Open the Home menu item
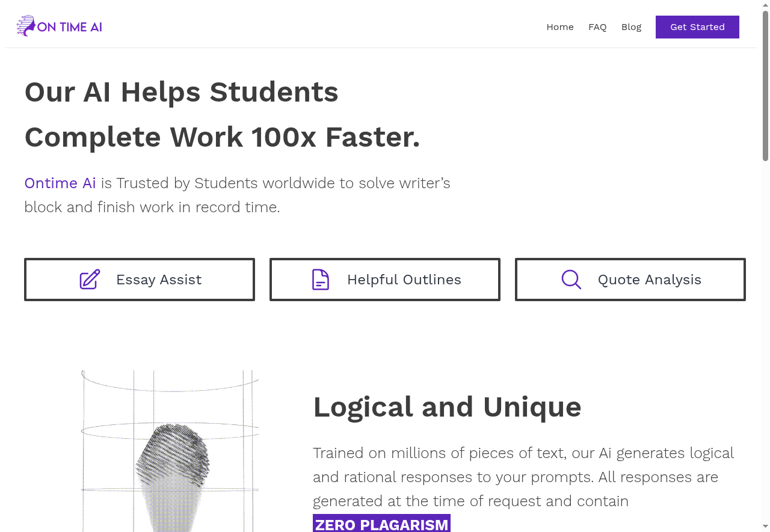 559,27
